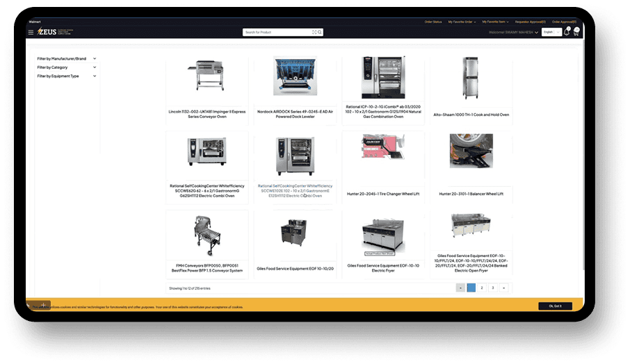
Task: Open Order Status in top menu
Action: click(433, 22)
